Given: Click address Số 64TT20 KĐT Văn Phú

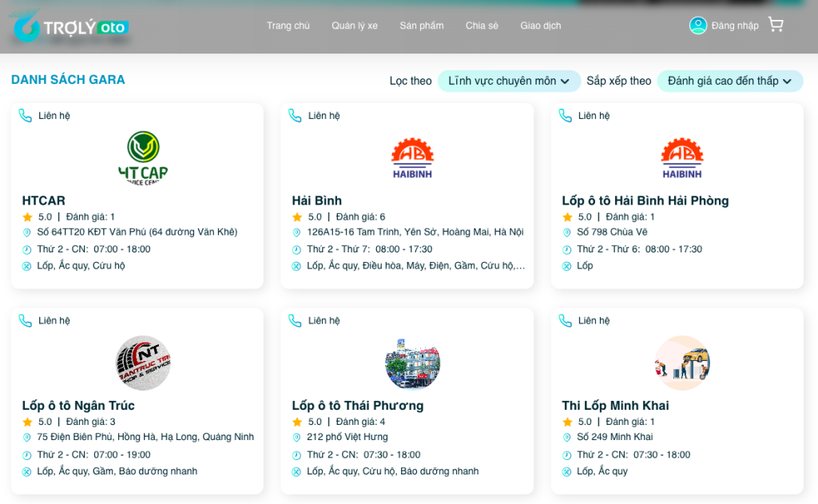Looking at the screenshot, I should (137, 232).
